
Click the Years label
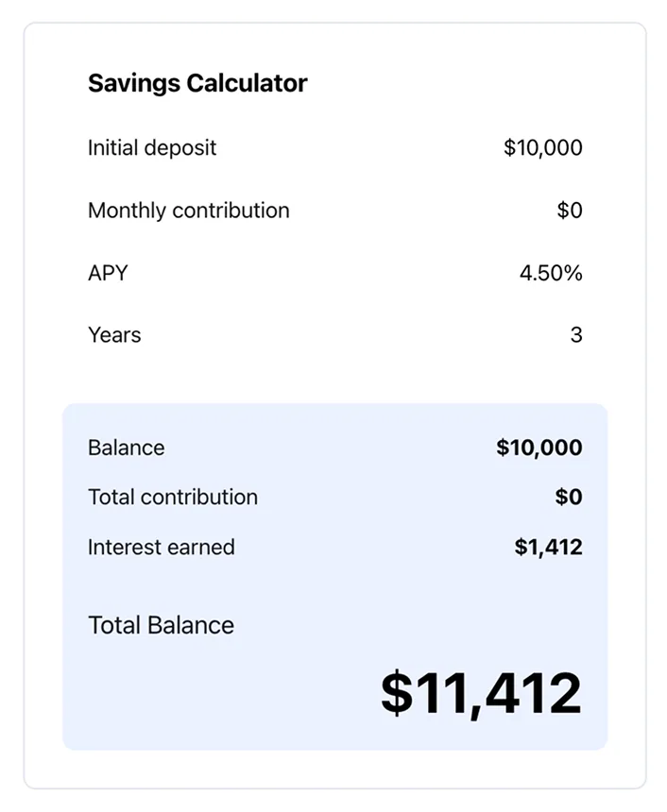click(114, 335)
